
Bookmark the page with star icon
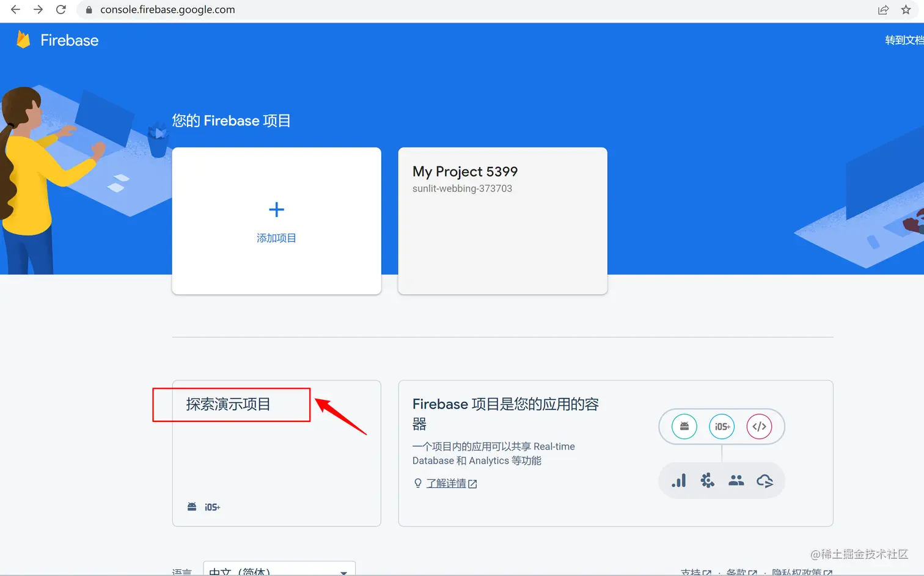906,10
